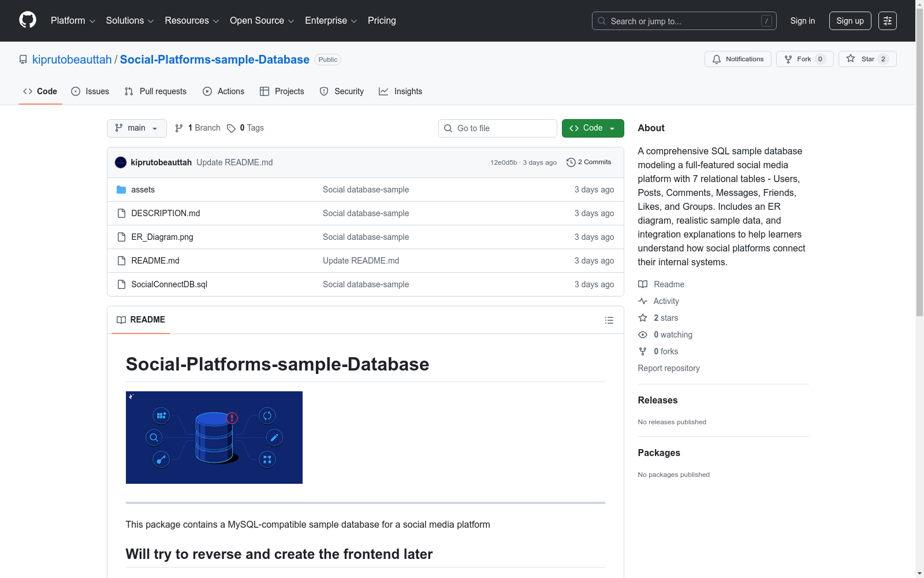Expand the Open Source menu

coord(262,21)
